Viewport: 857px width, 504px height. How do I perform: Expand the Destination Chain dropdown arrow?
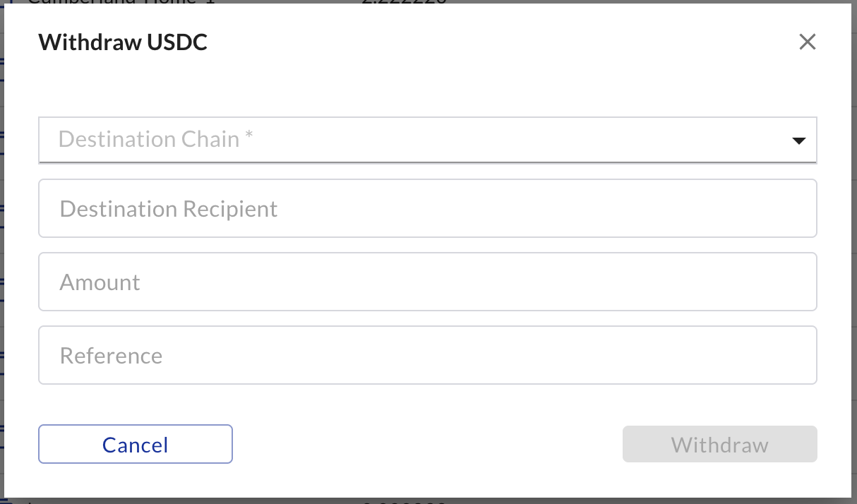[x=798, y=141]
